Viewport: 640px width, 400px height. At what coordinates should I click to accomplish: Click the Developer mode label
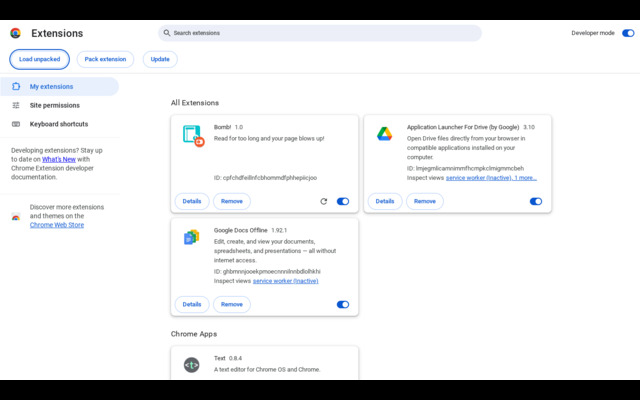click(593, 33)
